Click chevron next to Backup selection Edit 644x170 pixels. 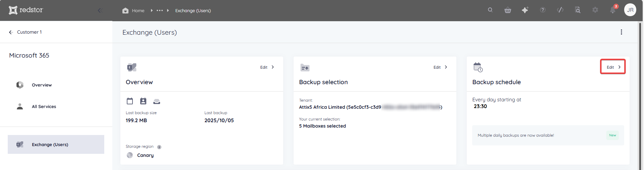446,67
